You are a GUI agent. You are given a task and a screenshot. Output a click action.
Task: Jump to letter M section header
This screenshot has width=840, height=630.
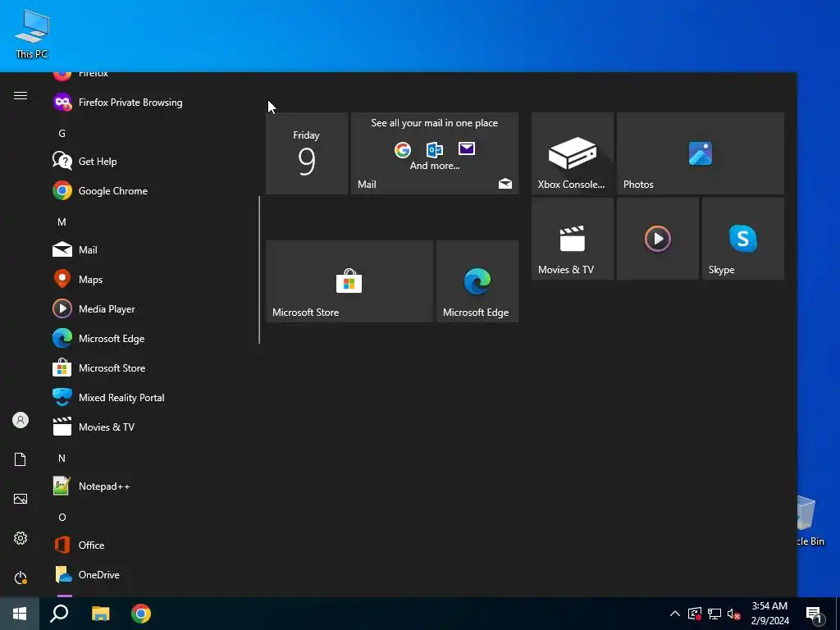(x=62, y=221)
